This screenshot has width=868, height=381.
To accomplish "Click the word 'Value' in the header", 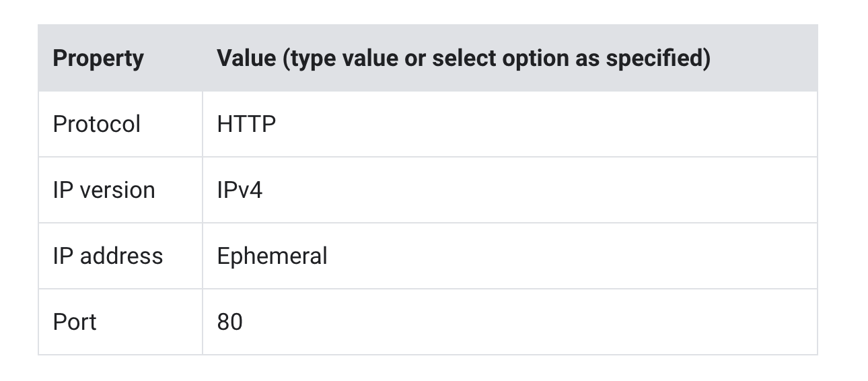I will (246, 59).
